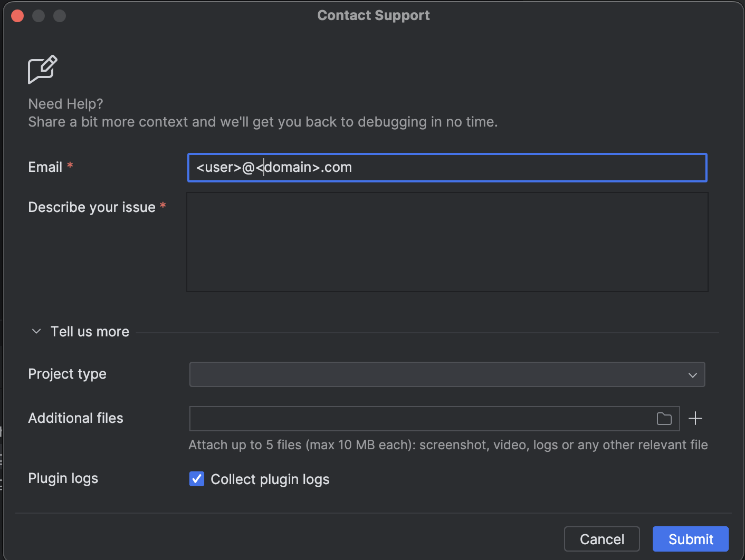Click the plus icon to add another file
The height and width of the screenshot is (560, 745).
(x=695, y=418)
